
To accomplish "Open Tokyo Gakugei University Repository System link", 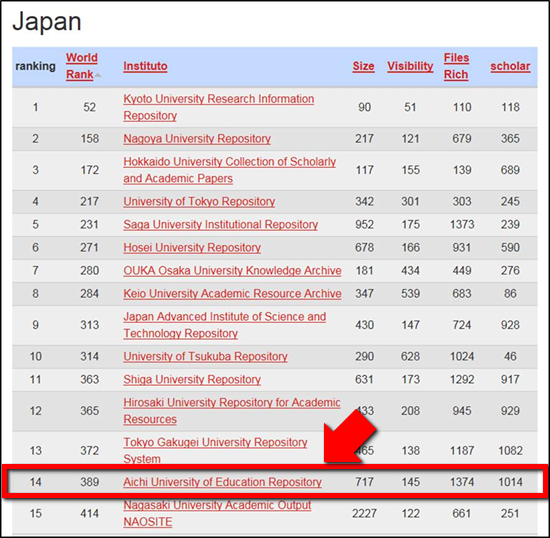I will (x=215, y=451).
